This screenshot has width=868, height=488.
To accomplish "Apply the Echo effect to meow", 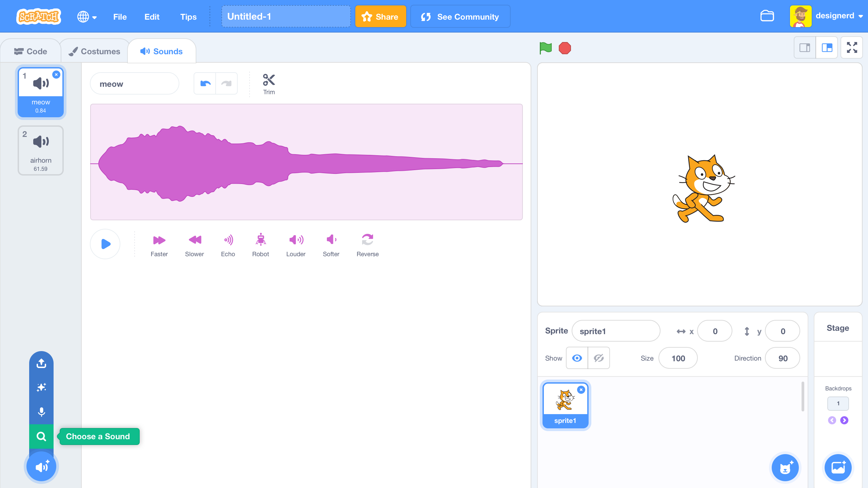I will [228, 244].
